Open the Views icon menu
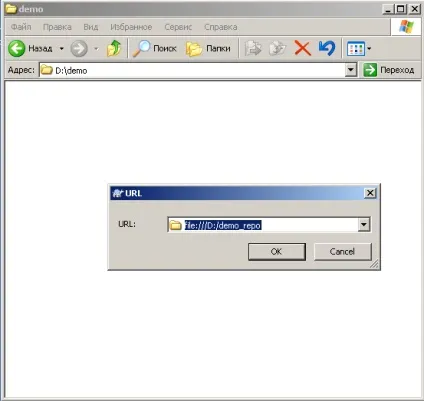Image resolution: width=424 pixels, height=401 pixels. pos(356,49)
